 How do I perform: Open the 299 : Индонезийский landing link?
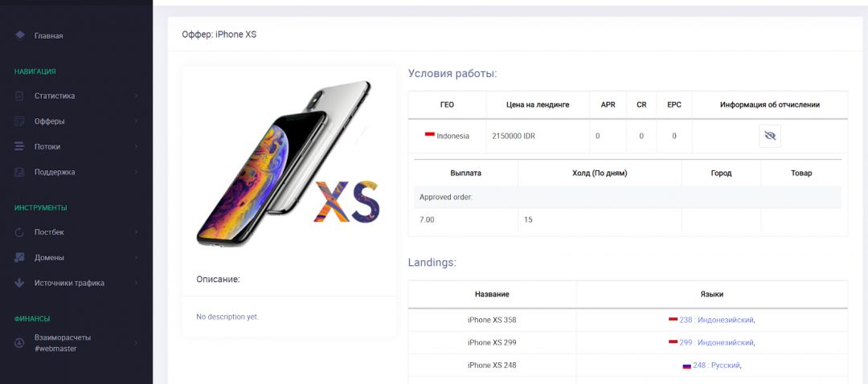pyautogui.click(x=716, y=342)
